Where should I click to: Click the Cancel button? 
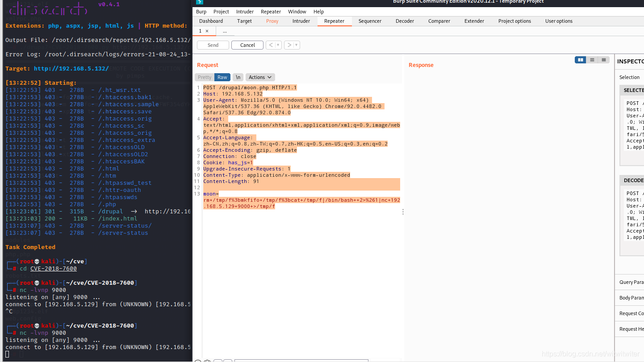247,45
